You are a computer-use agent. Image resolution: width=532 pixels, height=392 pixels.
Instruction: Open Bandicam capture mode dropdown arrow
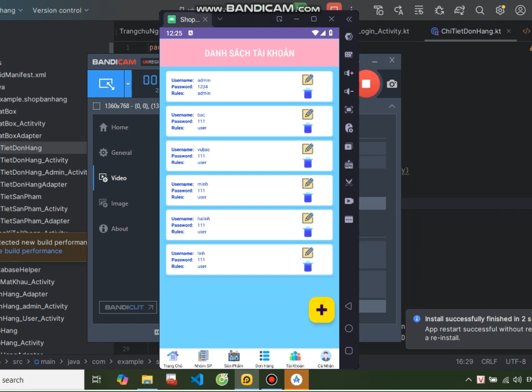tap(128, 84)
